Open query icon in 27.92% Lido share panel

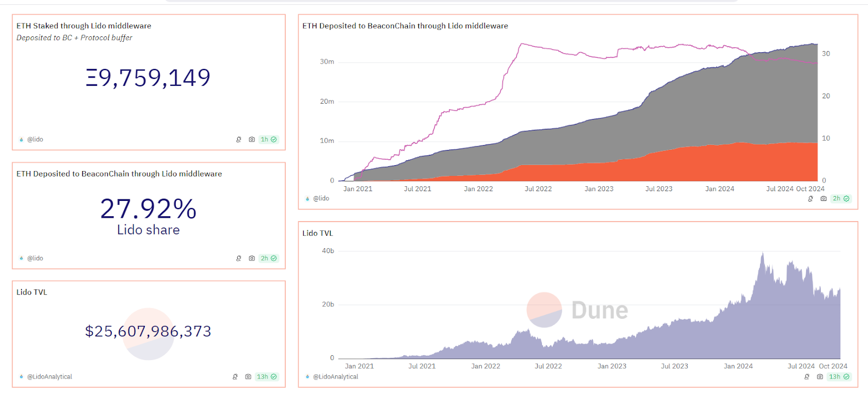click(239, 259)
